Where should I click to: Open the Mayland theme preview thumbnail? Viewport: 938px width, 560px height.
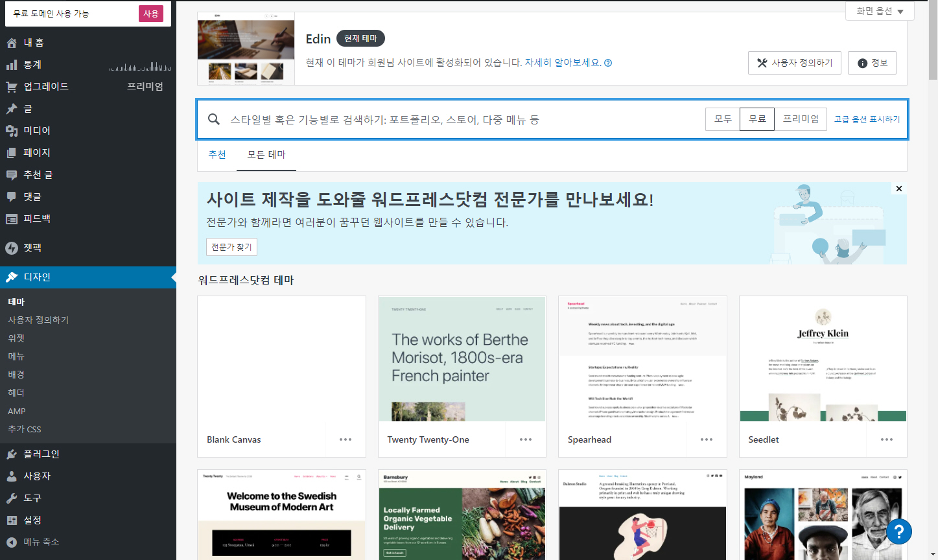tap(823, 515)
